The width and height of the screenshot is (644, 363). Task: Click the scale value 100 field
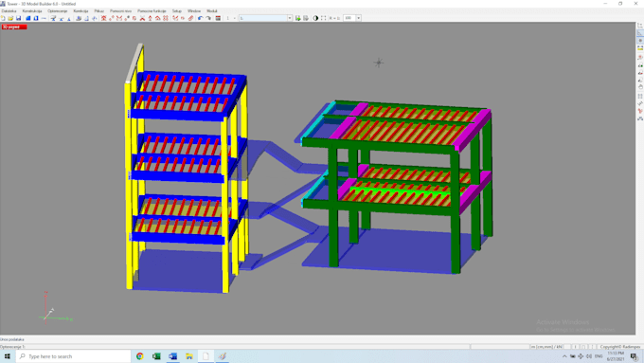349,18
